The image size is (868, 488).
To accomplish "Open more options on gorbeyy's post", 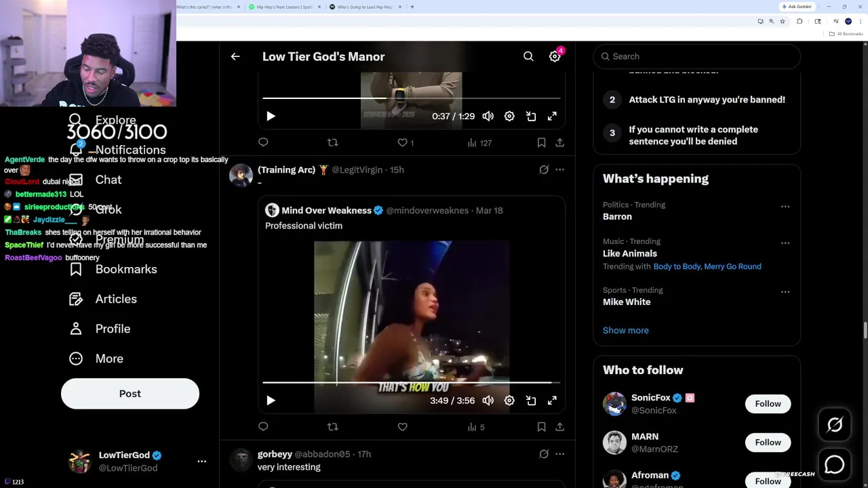I will (x=559, y=454).
